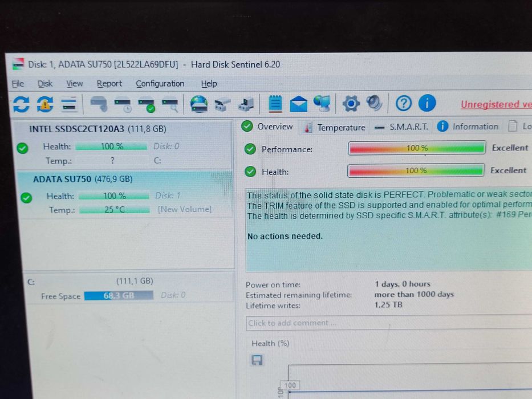Viewport: 532px width, 399px height.
Task: Select the ADATA SU750 disk entry
Action: (x=125, y=194)
